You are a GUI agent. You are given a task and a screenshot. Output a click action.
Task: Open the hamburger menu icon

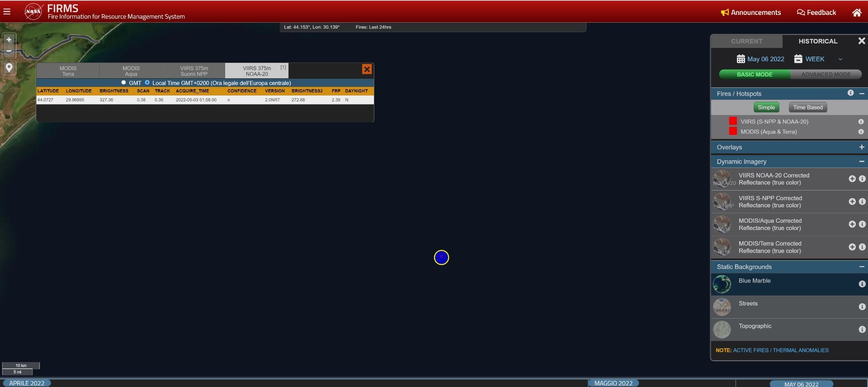point(7,12)
